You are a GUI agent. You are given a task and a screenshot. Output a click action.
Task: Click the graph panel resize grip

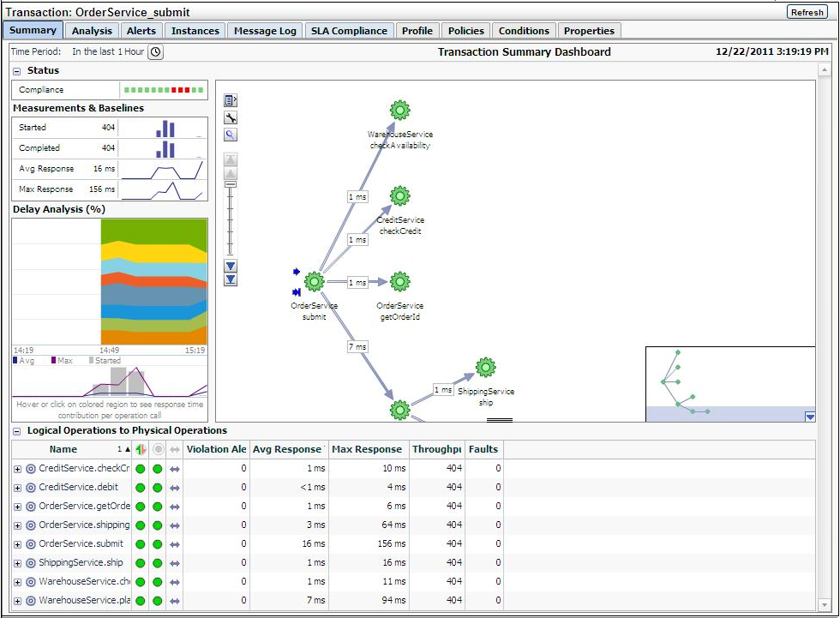[x=499, y=420]
